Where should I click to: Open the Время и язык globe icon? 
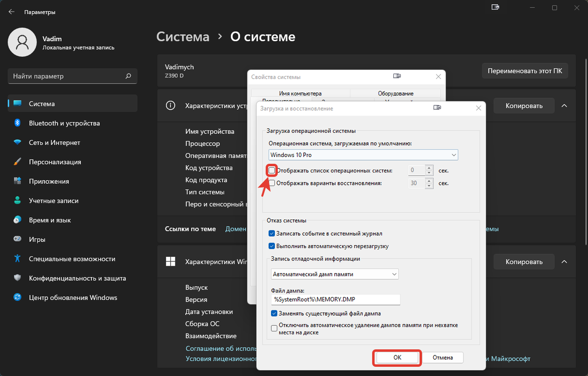point(18,220)
